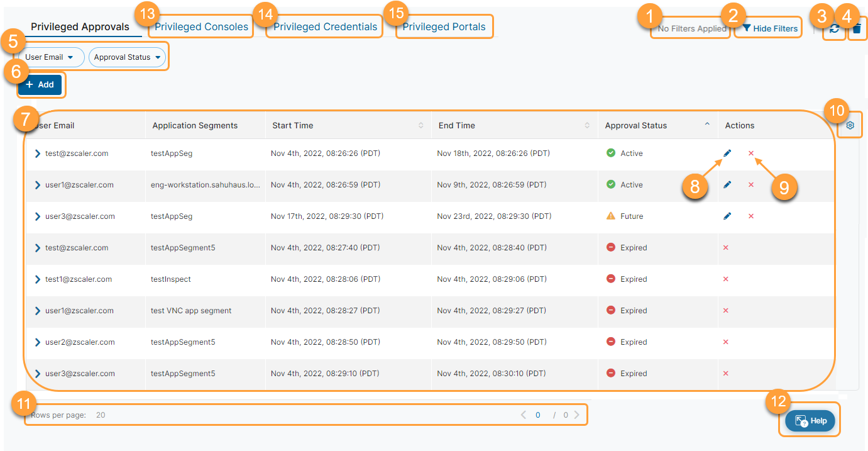Image resolution: width=868 pixels, height=451 pixels.
Task: Open the Help widget button
Action: (810, 421)
